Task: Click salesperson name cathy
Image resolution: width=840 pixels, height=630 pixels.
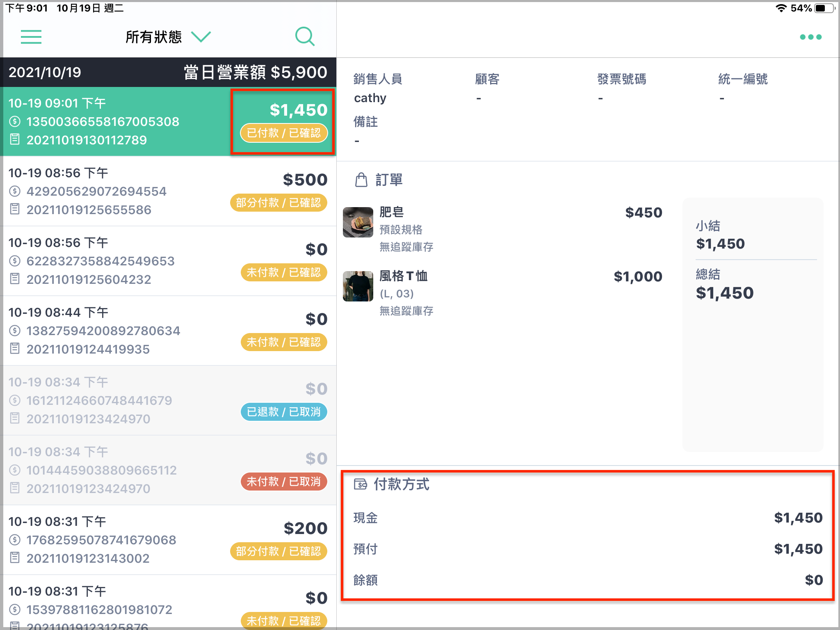Action: coord(370,98)
